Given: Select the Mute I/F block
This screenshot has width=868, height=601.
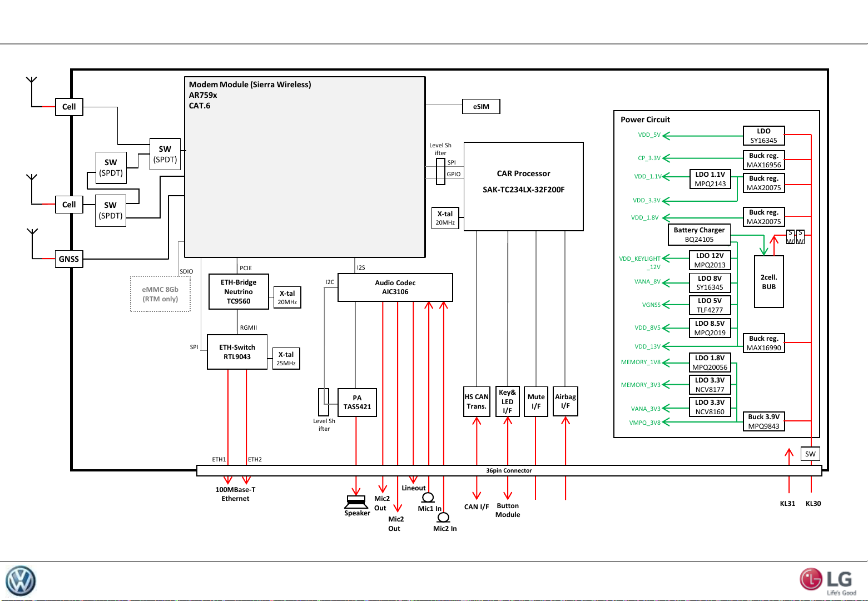Looking at the screenshot, I should pos(536,401).
